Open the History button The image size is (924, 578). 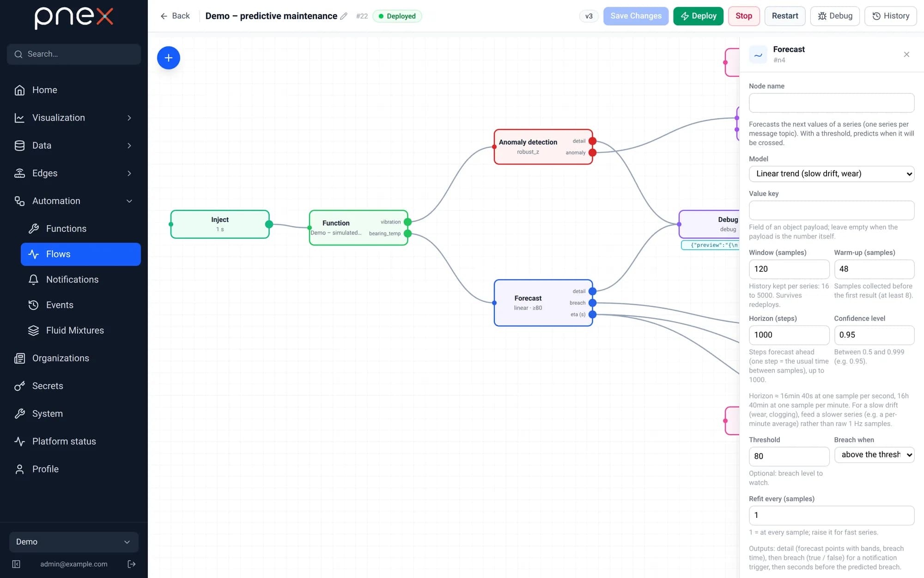[891, 16]
